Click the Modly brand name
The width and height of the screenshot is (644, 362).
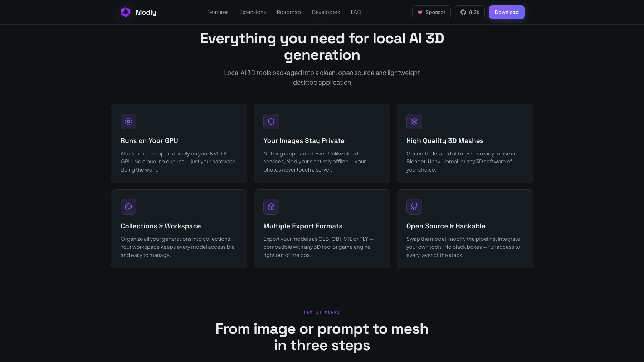(x=146, y=12)
